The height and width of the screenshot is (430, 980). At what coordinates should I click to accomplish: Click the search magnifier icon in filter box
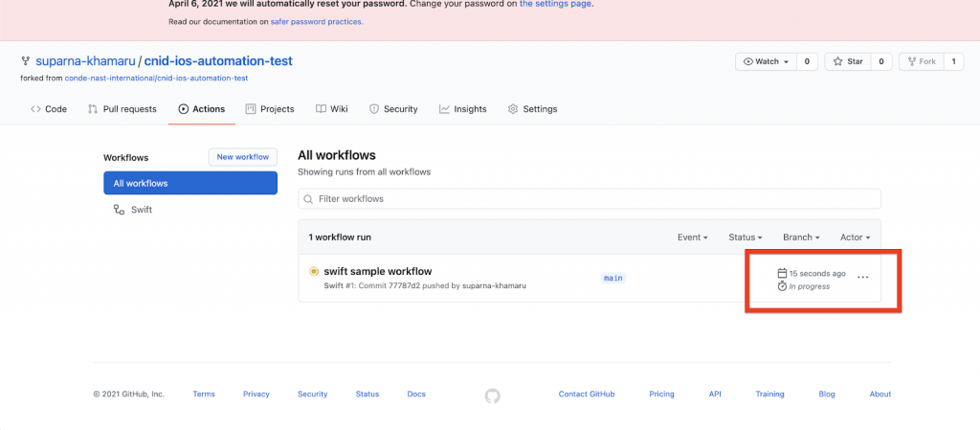[x=308, y=199]
